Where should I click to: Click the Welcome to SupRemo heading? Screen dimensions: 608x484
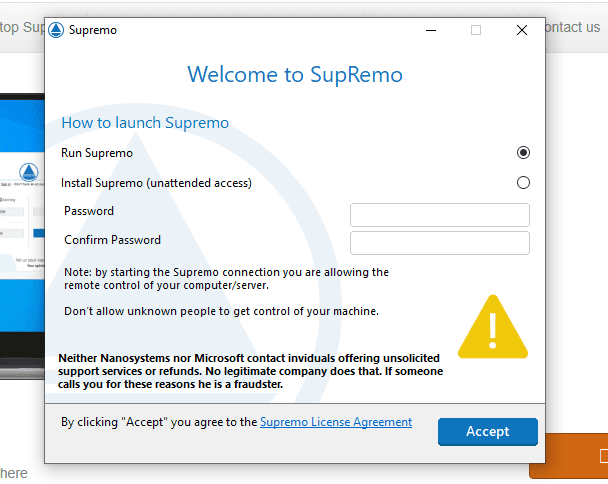pyautogui.click(x=295, y=74)
